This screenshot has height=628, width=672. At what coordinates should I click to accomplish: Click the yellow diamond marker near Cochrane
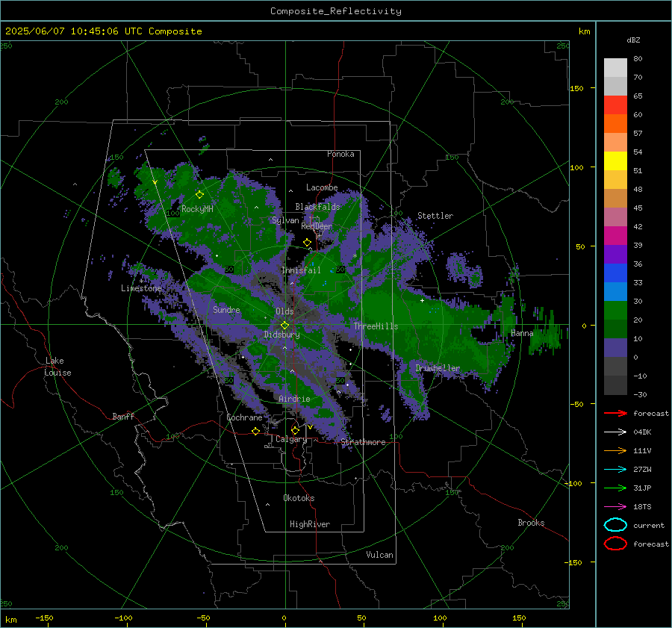(256, 431)
